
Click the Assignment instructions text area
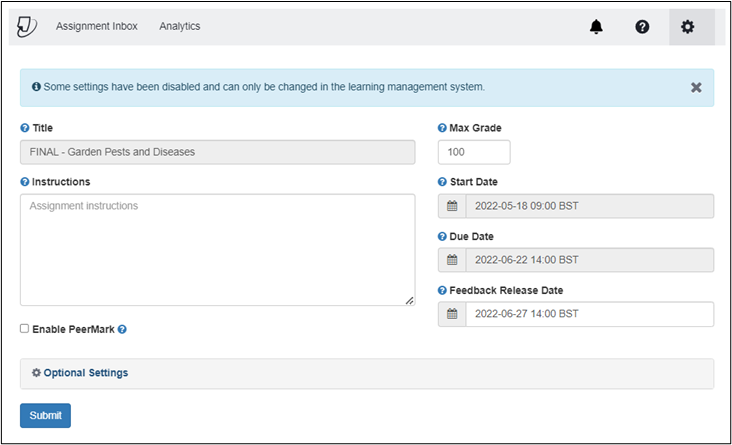[218, 250]
